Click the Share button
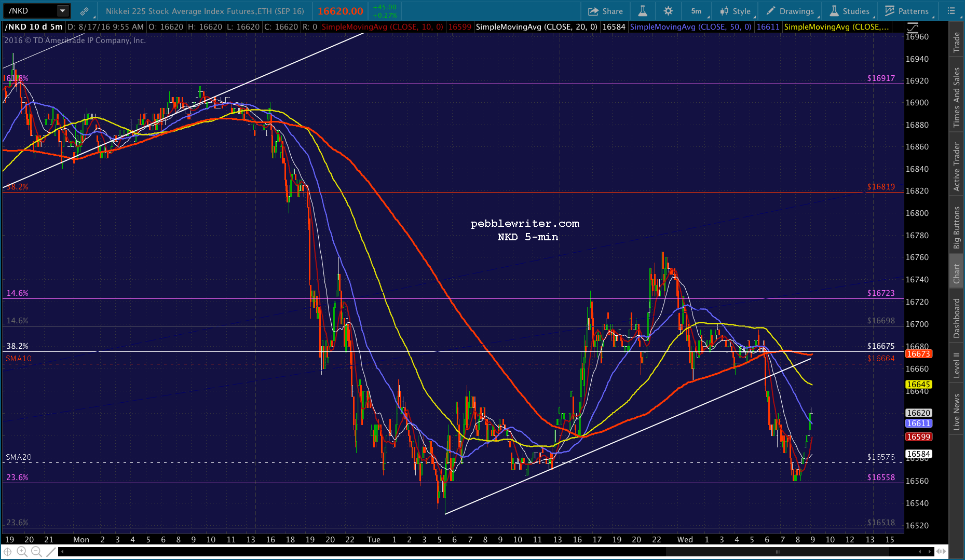The width and height of the screenshot is (965, 560). (605, 11)
